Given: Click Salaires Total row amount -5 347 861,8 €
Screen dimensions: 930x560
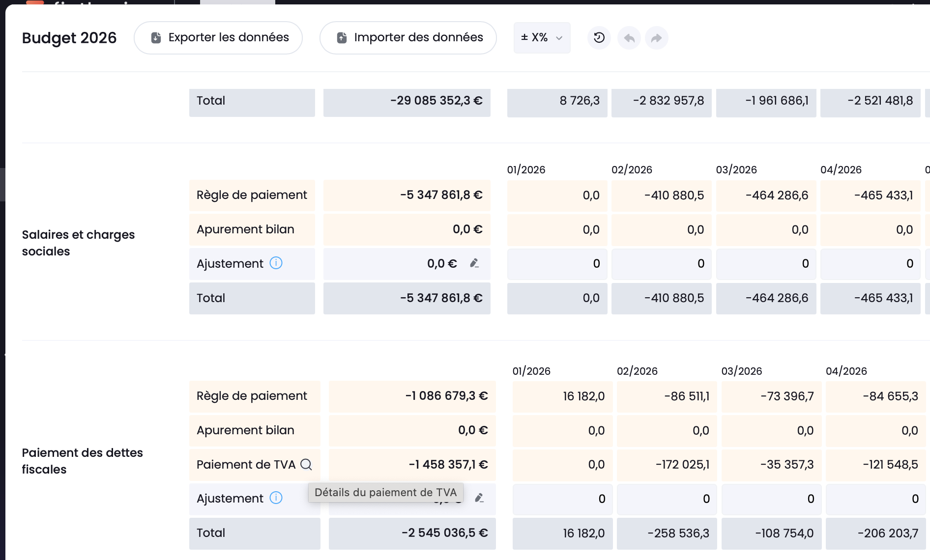Looking at the screenshot, I should tap(407, 298).
